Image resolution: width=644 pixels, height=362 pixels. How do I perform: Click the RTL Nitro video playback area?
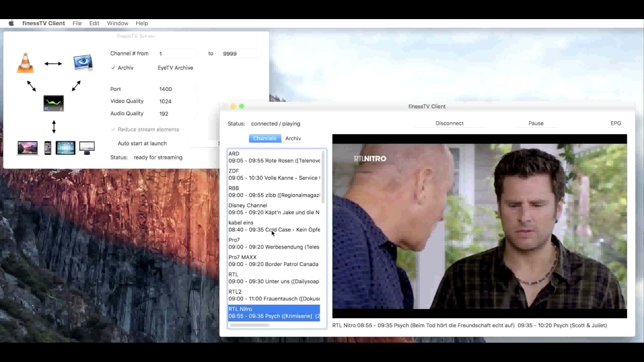coord(479,226)
